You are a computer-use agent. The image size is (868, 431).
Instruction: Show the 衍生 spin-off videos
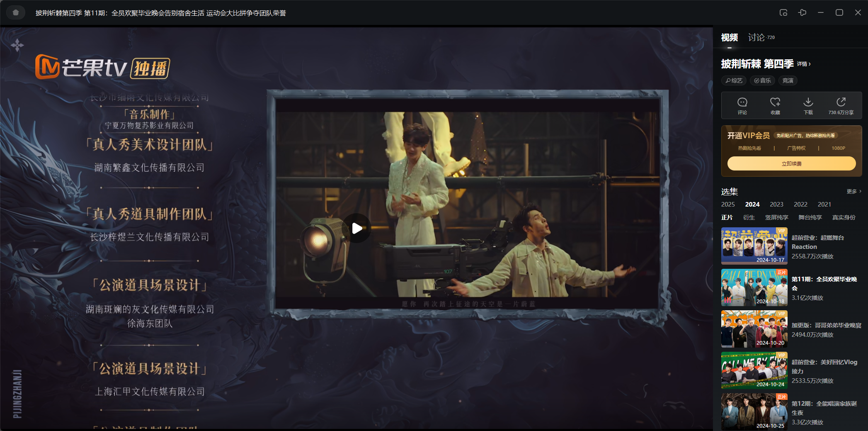pos(749,217)
